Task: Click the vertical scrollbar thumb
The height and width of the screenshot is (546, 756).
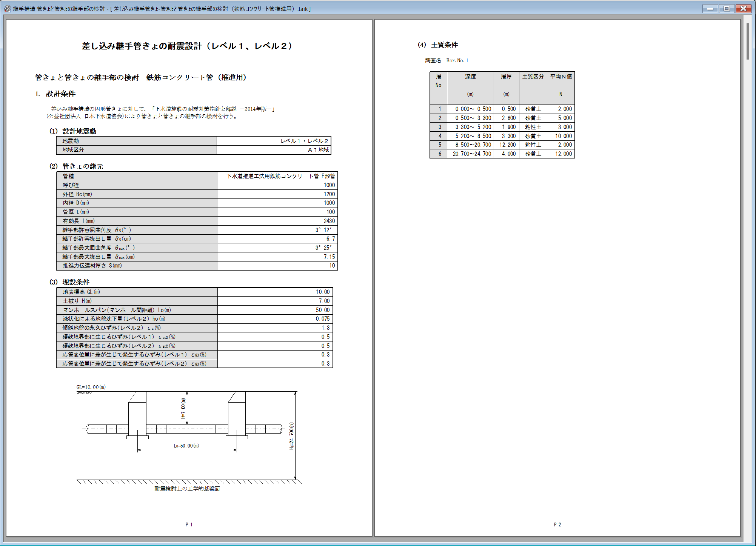Action: click(x=747, y=42)
